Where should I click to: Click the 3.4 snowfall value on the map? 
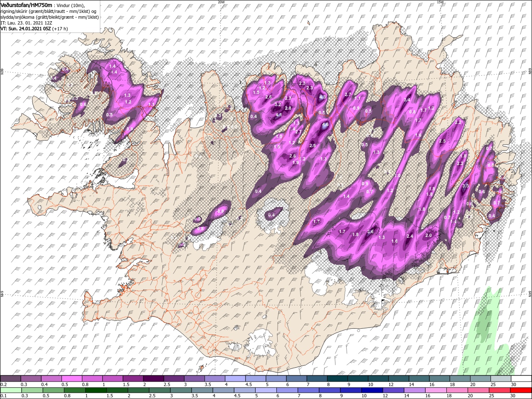[407, 100]
